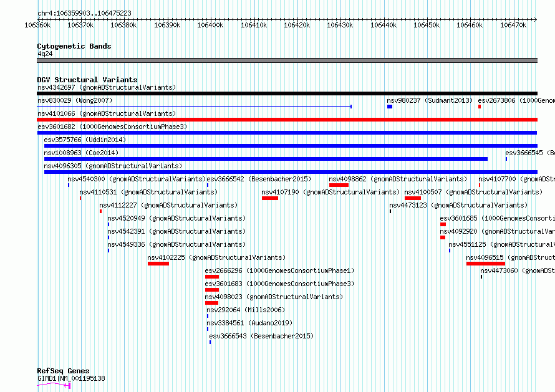Click the GIMD1|NM_001195138 gene label
The image size is (555, 392).
click(x=71, y=378)
